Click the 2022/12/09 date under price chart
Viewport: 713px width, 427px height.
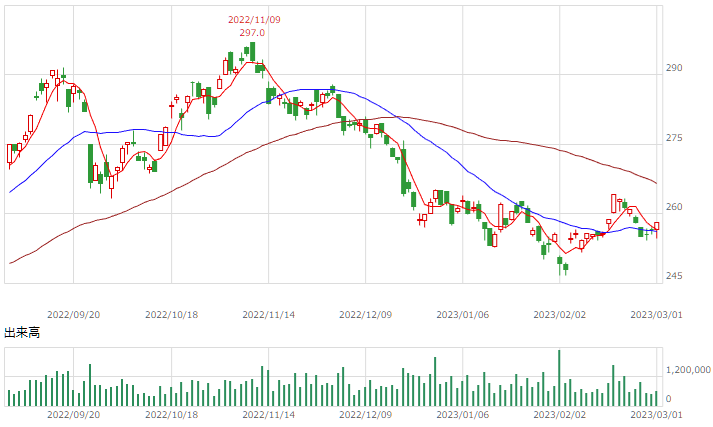point(366,315)
